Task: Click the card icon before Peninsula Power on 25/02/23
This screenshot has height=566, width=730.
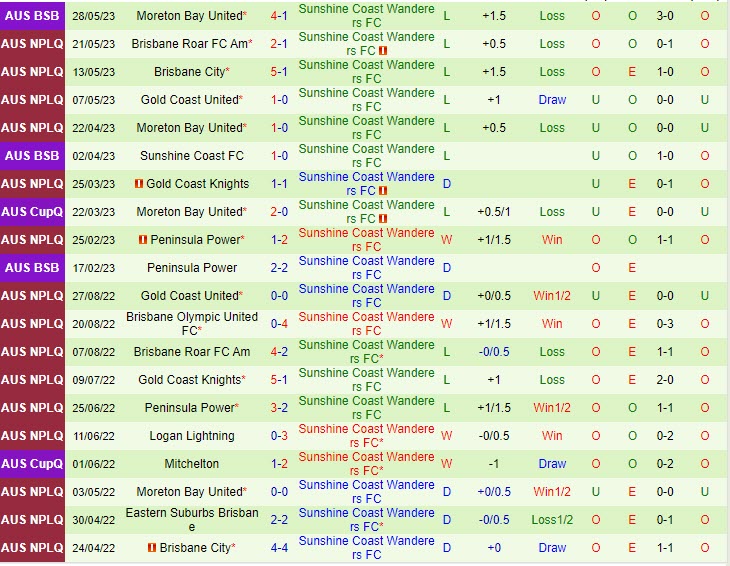Action: pyautogui.click(x=143, y=240)
